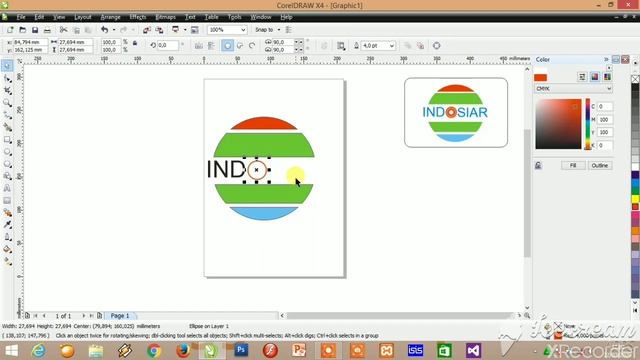The image size is (640, 360).
Task: Select the Fill bucket tool
Action: pos(7,249)
